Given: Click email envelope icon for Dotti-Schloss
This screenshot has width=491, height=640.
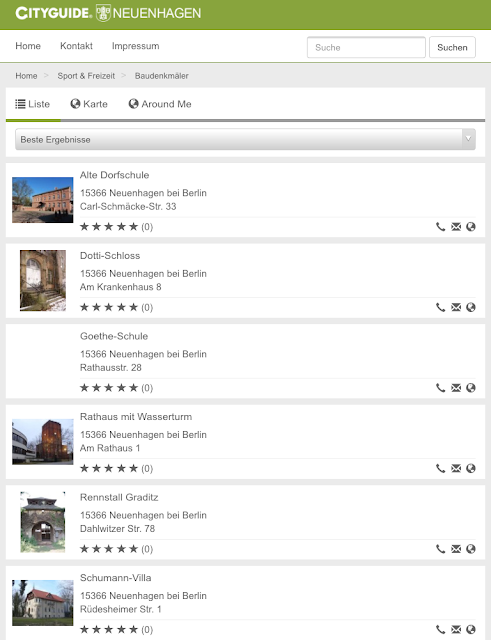Looking at the screenshot, I should coord(456,307).
